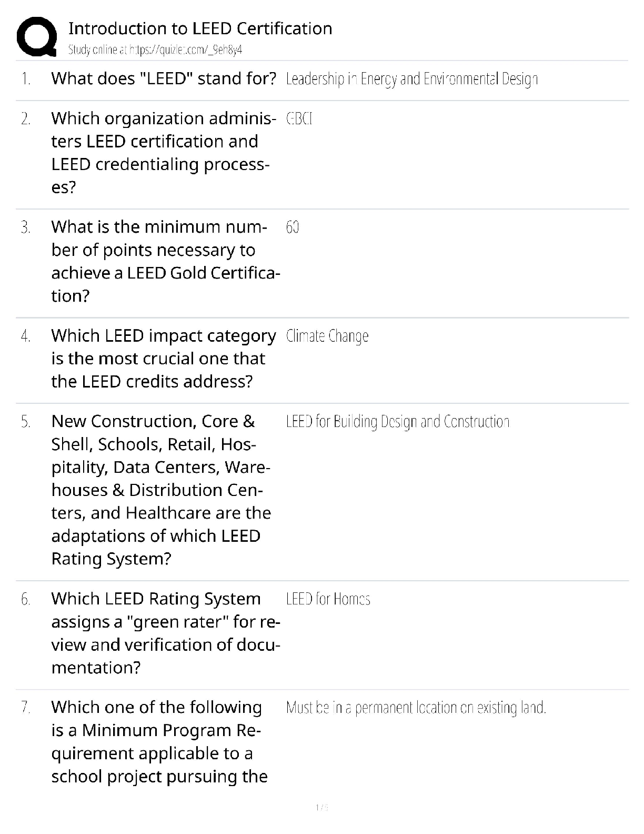This screenshot has height=834, width=644.
Task: Click the Climate Change answer
Action: (x=327, y=336)
